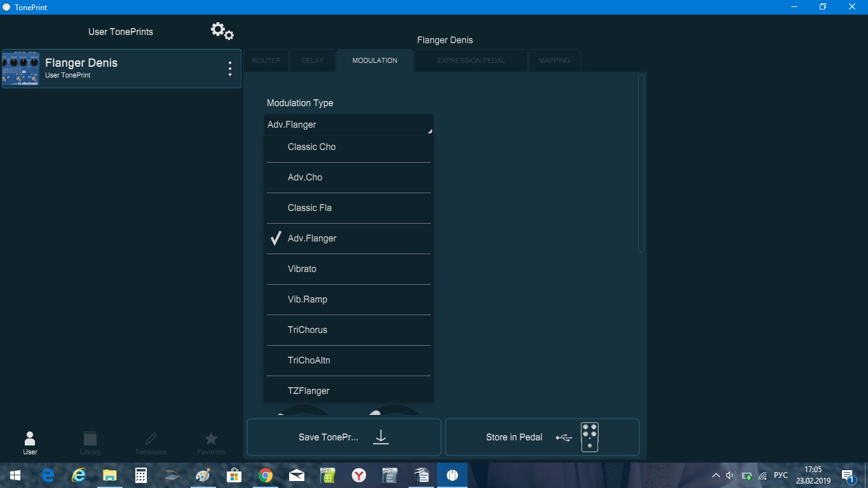The width and height of the screenshot is (868, 488).
Task: Choose TZFlanger modulation type
Action: click(349, 390)
